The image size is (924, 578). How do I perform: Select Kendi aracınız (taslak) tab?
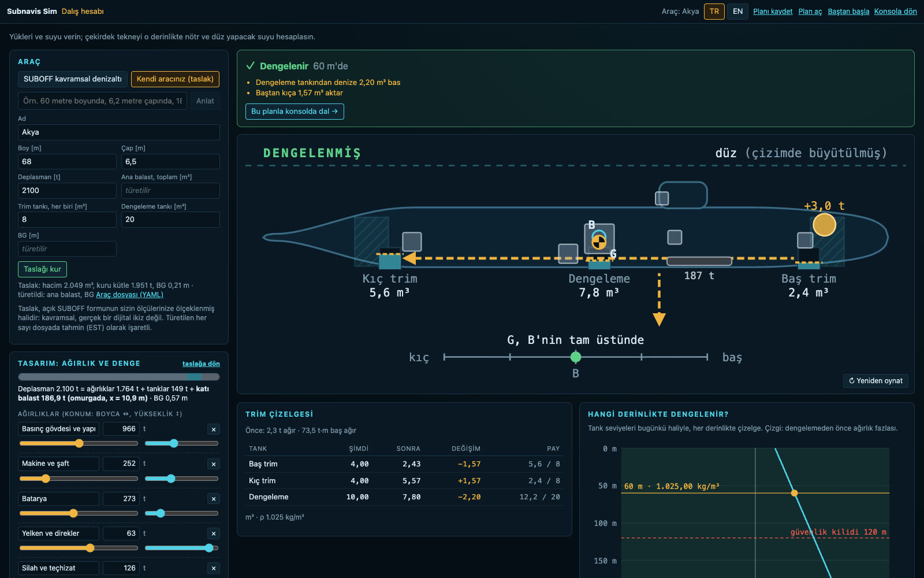point(175,79)
